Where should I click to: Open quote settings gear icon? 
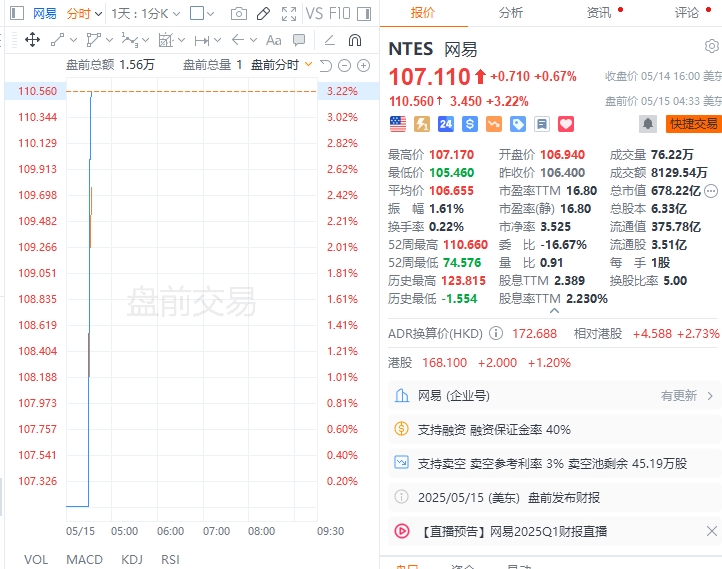[711, 46]
